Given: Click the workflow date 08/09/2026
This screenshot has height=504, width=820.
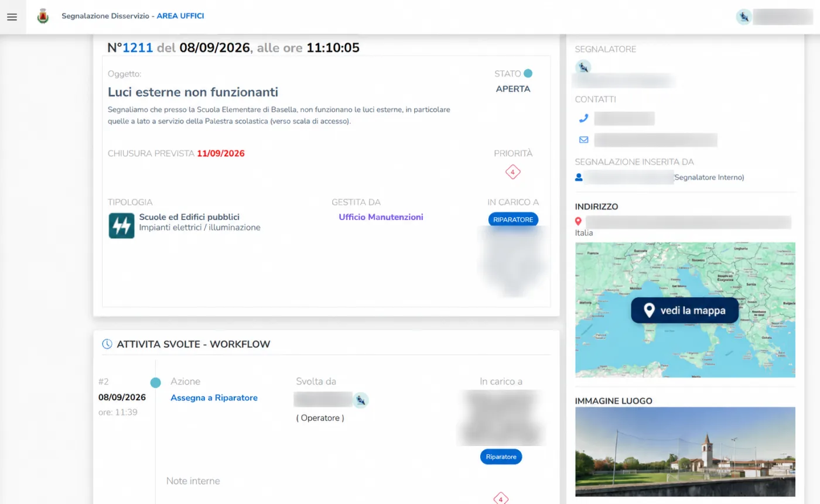Looking at the screenshot, I should point(122,397).
